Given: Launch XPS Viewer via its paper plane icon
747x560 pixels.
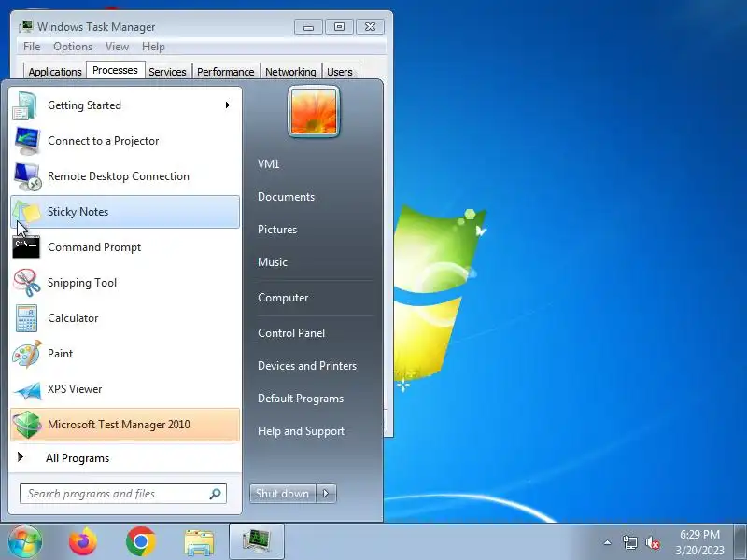Looking at the screenshot, I should (x=28, y=390).
